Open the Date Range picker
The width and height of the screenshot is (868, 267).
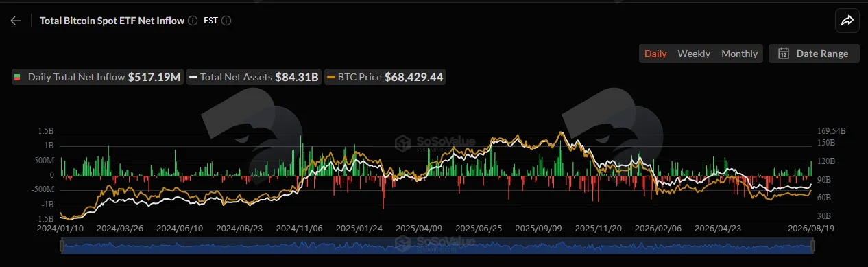point(814,54)
